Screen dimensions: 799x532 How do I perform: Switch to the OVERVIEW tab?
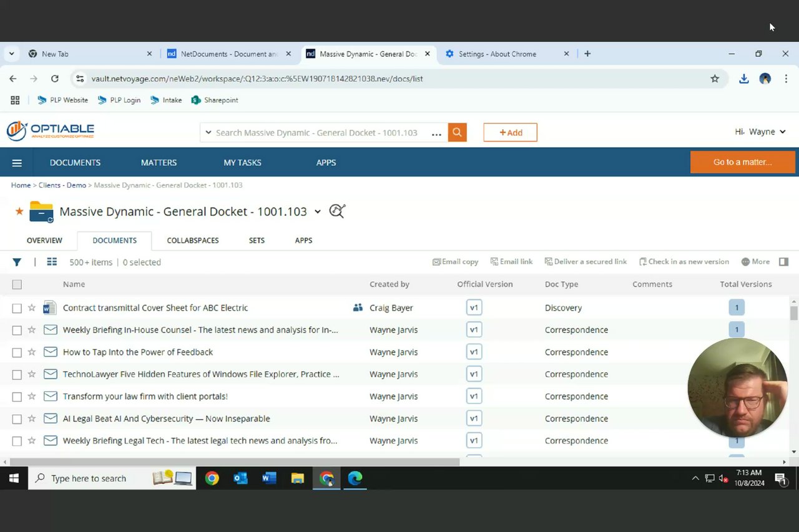coord(44,240)
